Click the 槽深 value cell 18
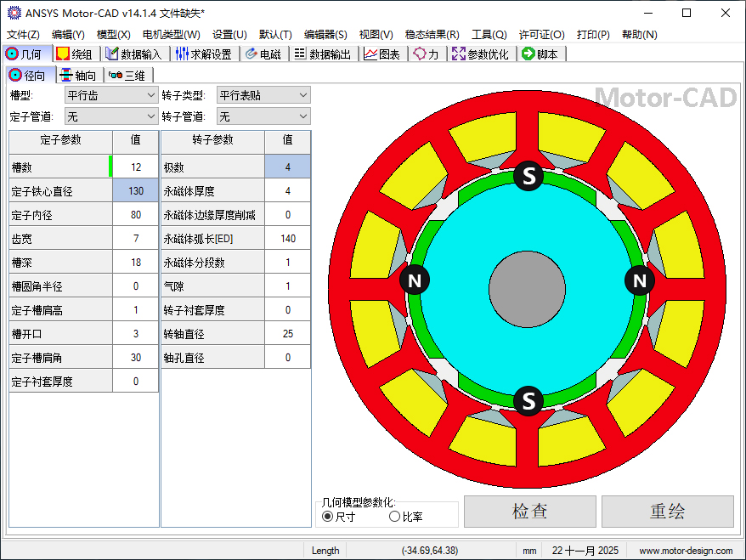The image size is (746, 560). [x=136, y=263]
